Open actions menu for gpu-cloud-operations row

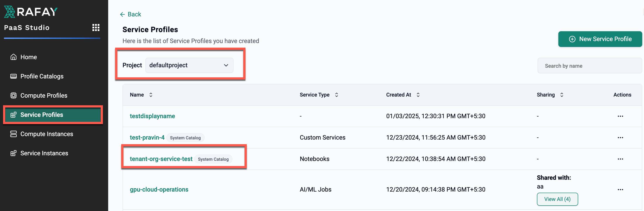coord(620,190)
